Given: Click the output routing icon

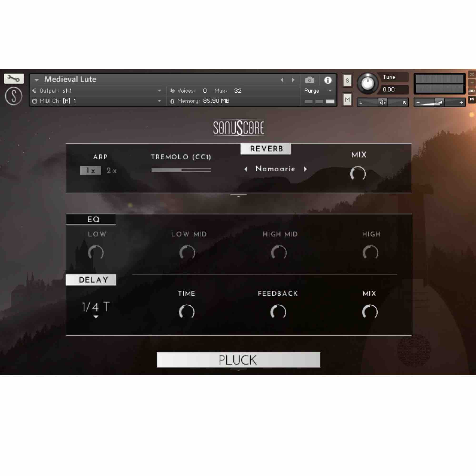Looking at the screenshot, I should (x=34, y=91).
